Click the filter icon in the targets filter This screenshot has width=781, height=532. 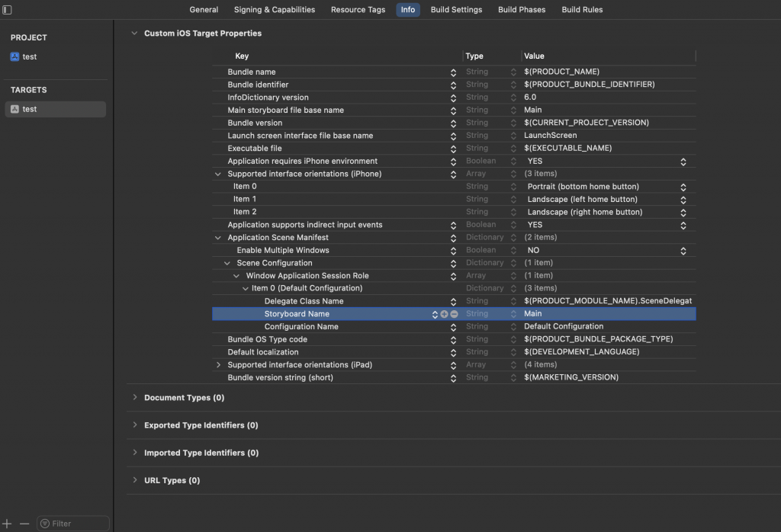pos(45,524)
